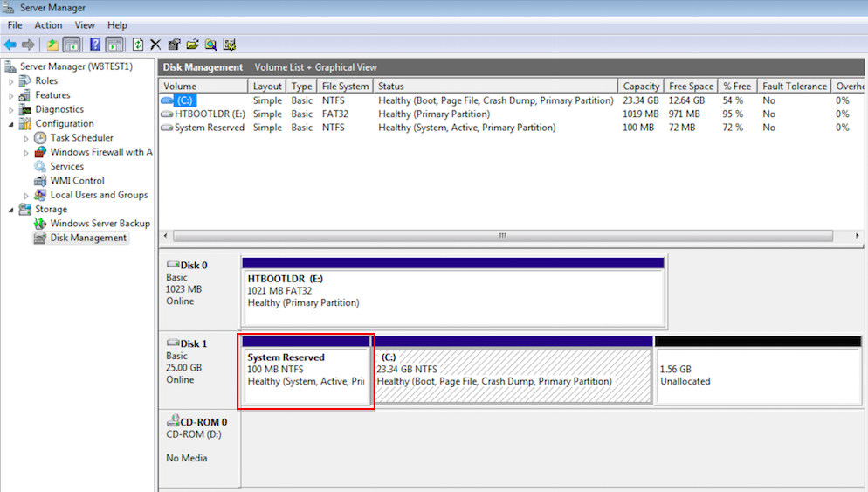Click the volume list horizontal scrollbar thumb
This screenshot has width=868, height=492.
point(503,235)
